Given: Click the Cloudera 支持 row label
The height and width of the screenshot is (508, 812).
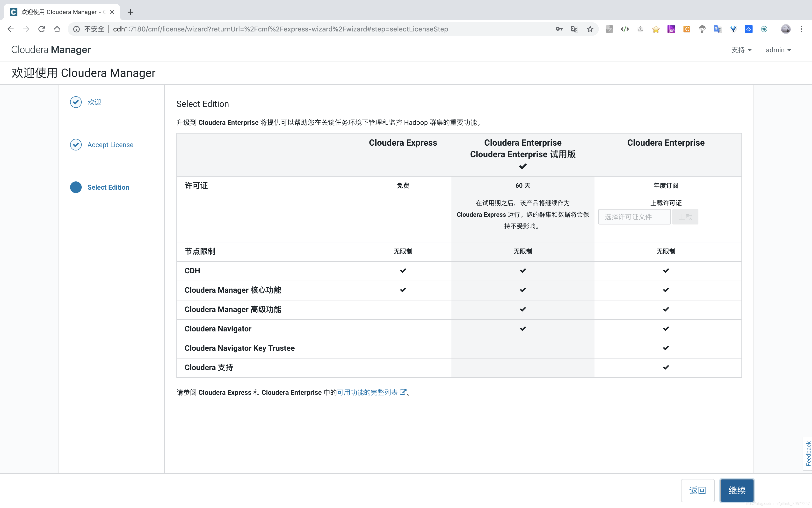Looking at the screenshot, I should click(x=209, y=367).
